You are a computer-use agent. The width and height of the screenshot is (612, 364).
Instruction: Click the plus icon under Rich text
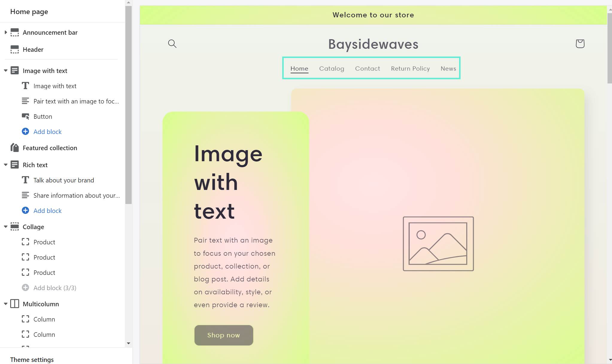tap(25, 211)
